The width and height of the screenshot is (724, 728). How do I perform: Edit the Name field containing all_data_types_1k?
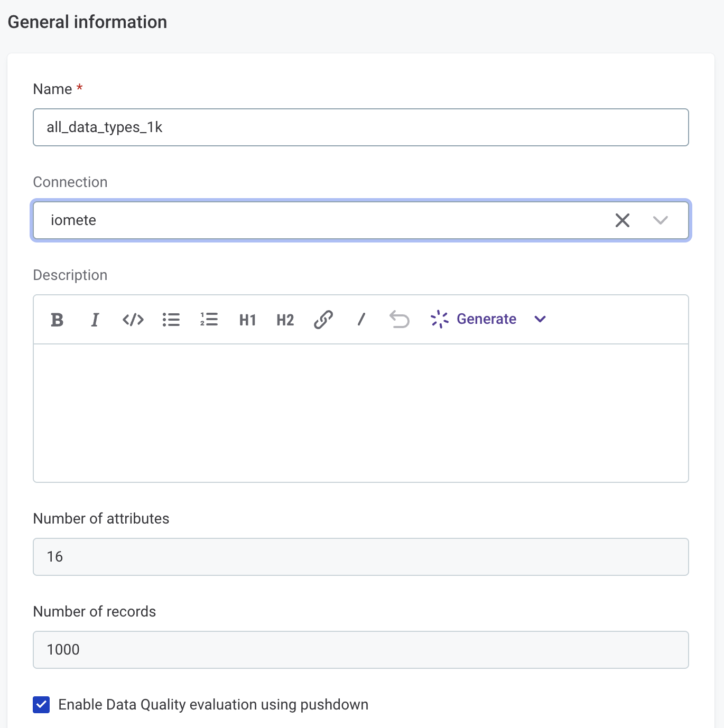coord(361,127)
